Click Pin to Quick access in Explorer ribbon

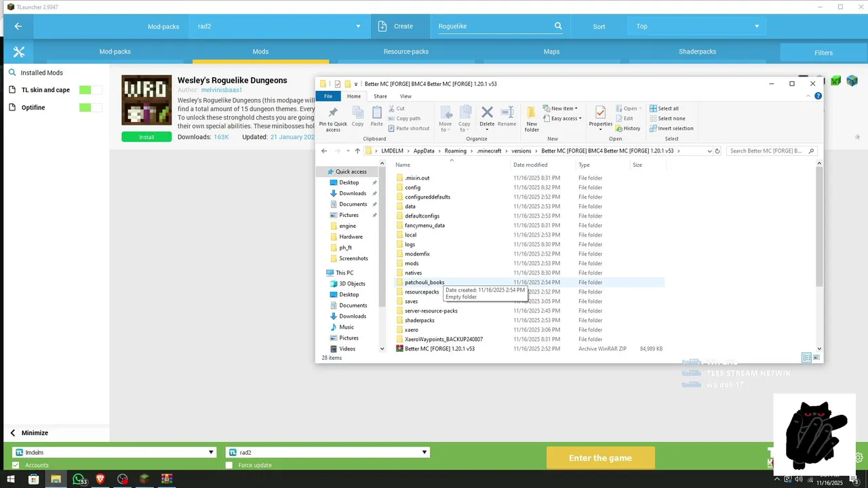[x=333, y=119]
